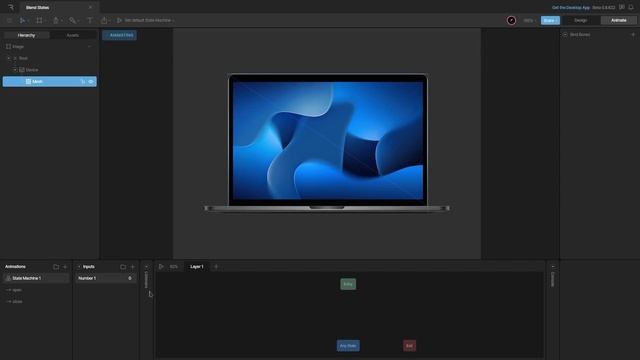Click the Artboard label above the canvas

coord(120,35)
